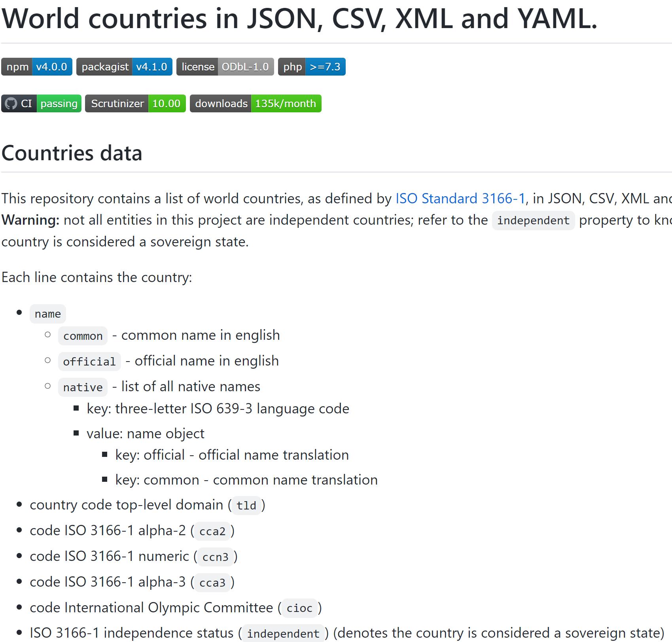Click the main World countries title heading
Viewport: 672px width, 642px height.
click(x=299, y=19)
